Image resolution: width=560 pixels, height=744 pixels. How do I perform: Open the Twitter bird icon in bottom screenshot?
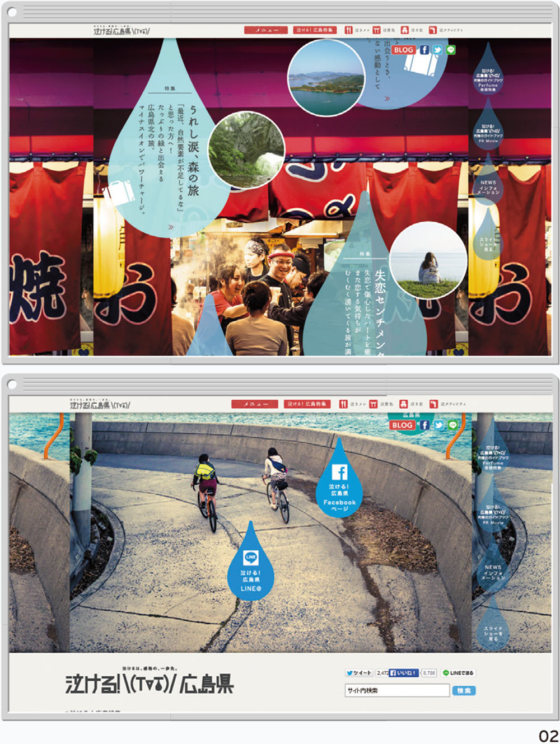pos(438,425)
